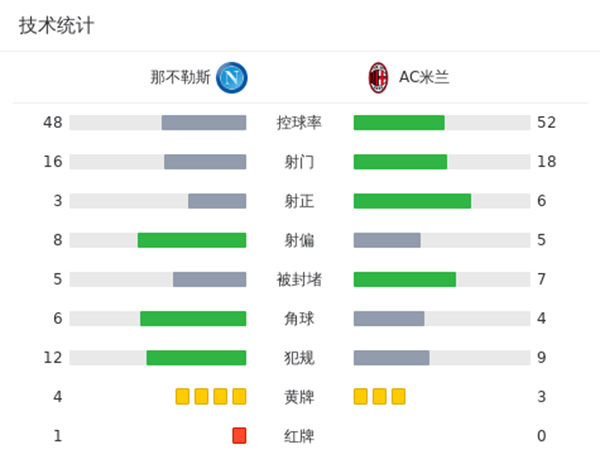This screenshot has width=600, height=459.
Task: Click Napoli's red card icon
Action: pos(239,435)
